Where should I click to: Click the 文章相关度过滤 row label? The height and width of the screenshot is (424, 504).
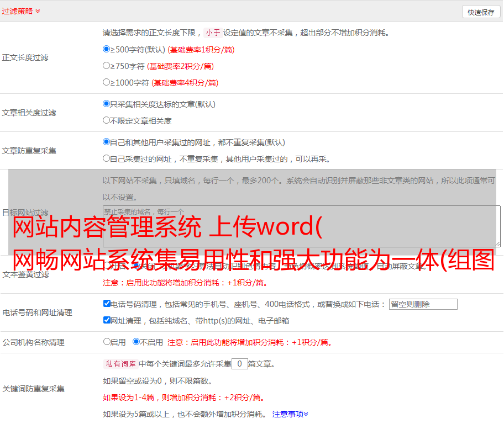[x=29, y=113]
